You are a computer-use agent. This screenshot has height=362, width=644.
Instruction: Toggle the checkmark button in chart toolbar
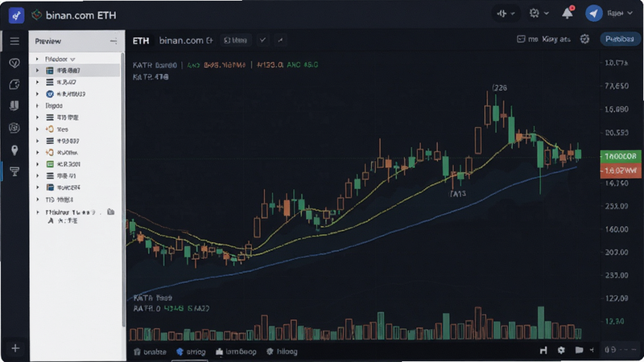pos(263,40)
